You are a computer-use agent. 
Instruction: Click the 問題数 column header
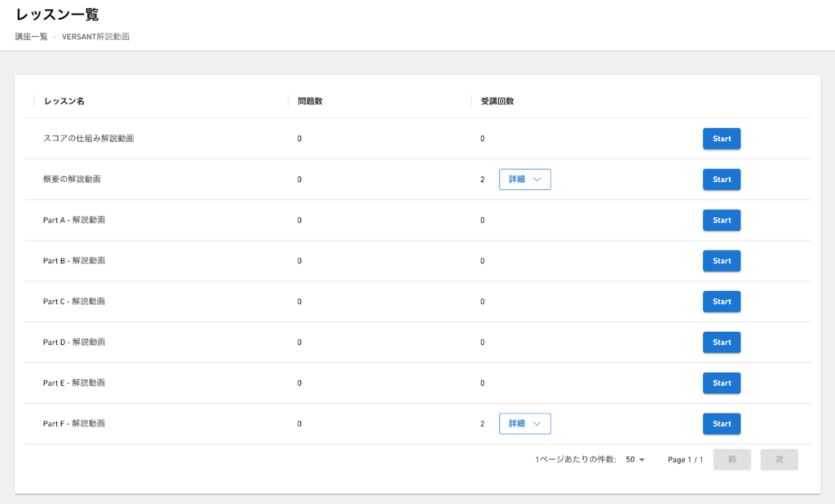(310, 102)
